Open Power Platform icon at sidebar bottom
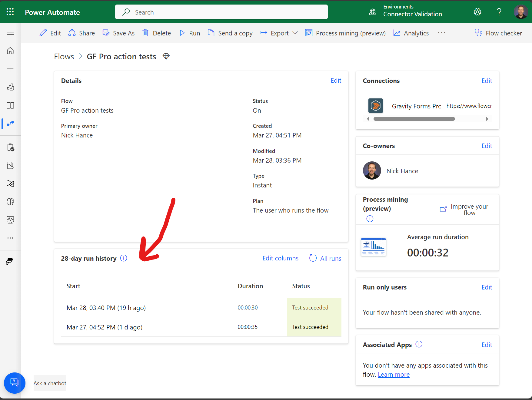The height and width of the screenshot is (400, 532). (x=9, y=262)
